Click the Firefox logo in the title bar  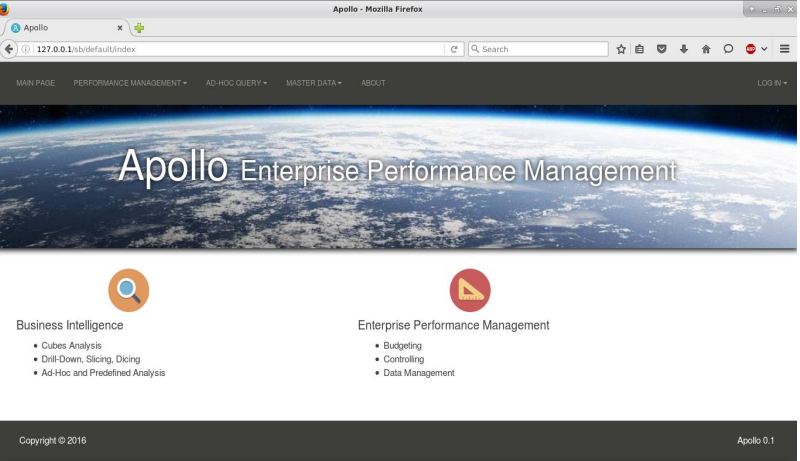(5, 9)
